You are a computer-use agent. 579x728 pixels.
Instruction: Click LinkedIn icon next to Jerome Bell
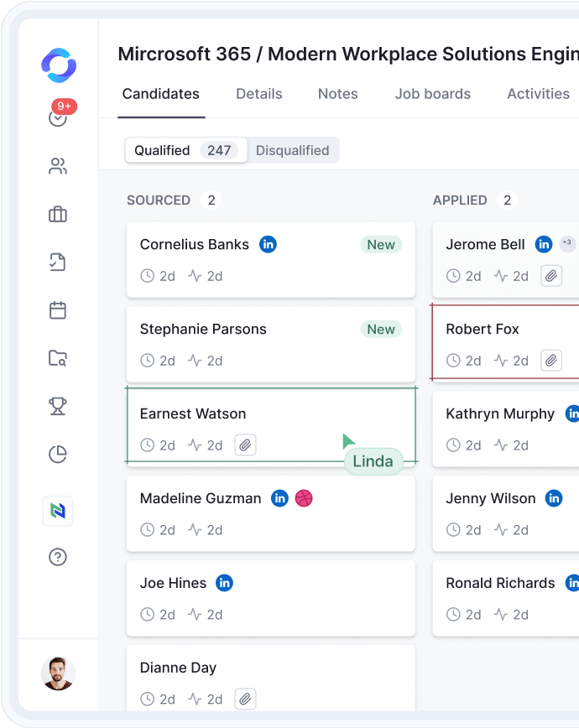(x=544, y=244)
